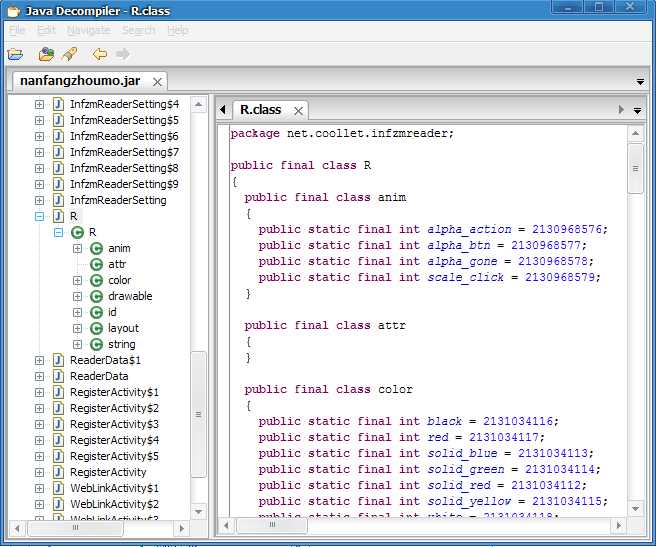The height and width of the screenshot is (547, 656).
Task: Click the color class icon in tree
Action: 96,280
